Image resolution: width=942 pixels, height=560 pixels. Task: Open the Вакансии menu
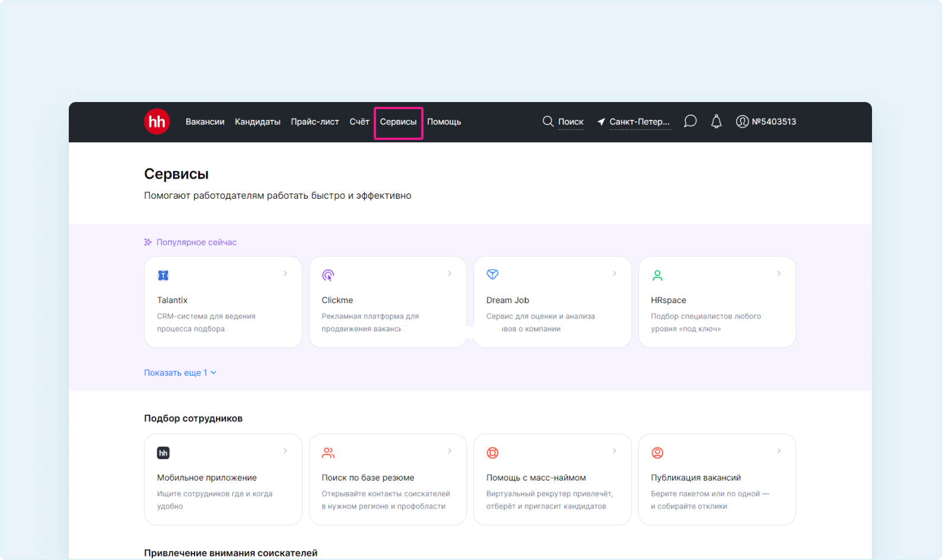[x=205, y=122]
